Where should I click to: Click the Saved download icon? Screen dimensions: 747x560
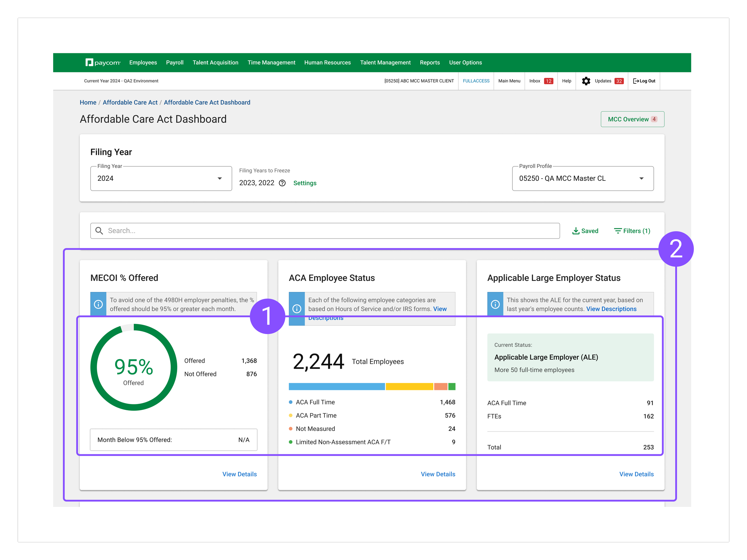[576, 231]
